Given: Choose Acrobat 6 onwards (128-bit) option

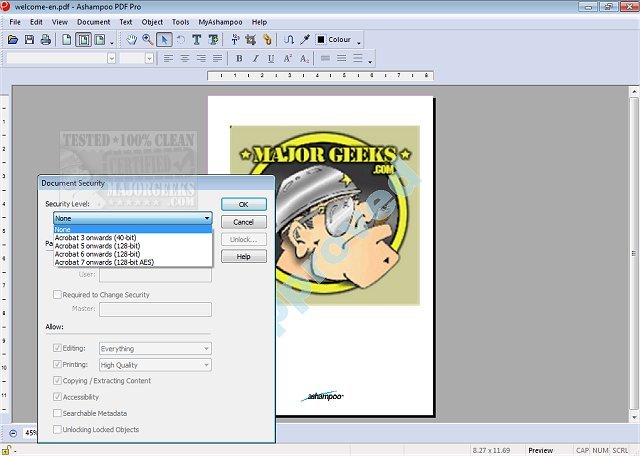Looking at the screenshot, I should tap(133, 254).
